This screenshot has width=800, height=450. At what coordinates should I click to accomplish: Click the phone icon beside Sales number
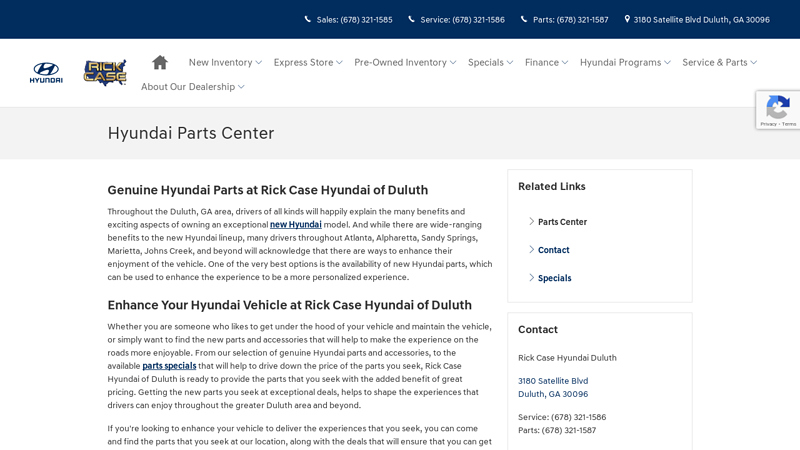click(x=308, y=19)
